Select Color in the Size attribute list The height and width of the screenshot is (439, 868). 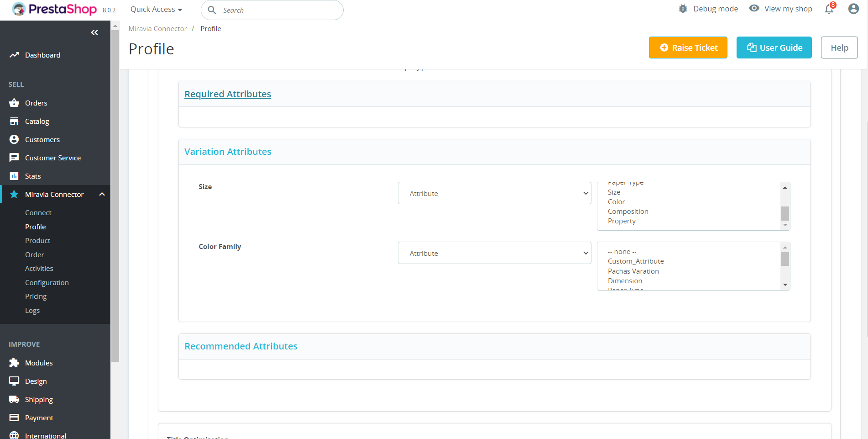click(616, 202)
